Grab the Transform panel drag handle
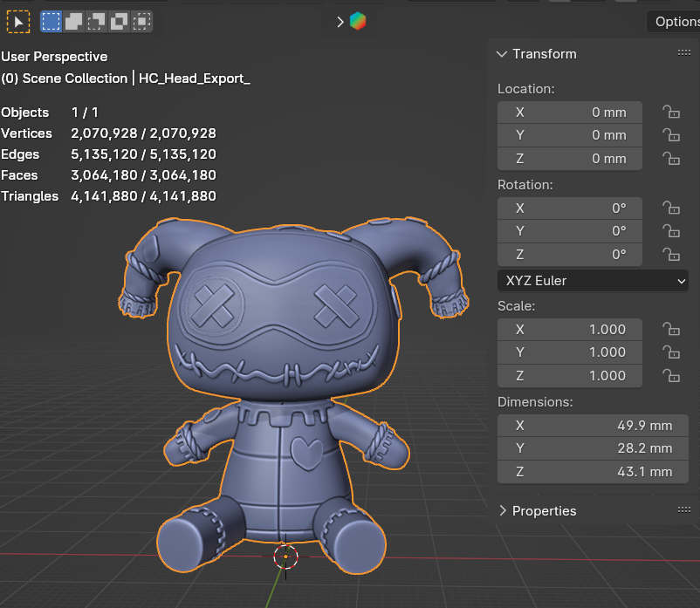Image resolution: width=700 pixels, height=608 pixels. click(684, 53)
